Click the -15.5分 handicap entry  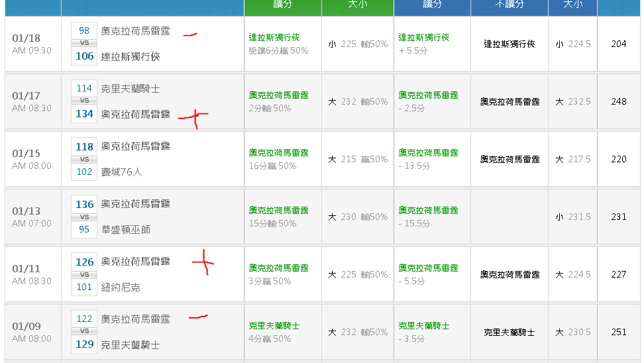point(414,223)
